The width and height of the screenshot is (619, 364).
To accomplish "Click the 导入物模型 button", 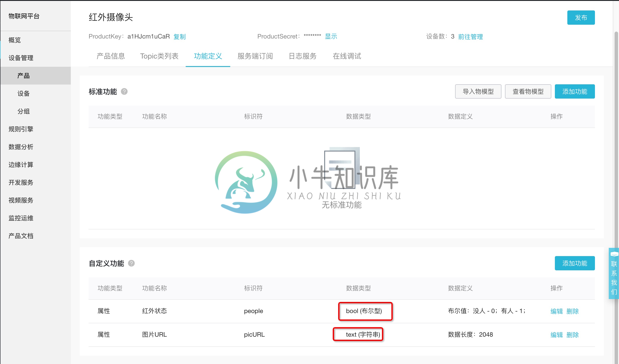I will [x=478, y=91].
